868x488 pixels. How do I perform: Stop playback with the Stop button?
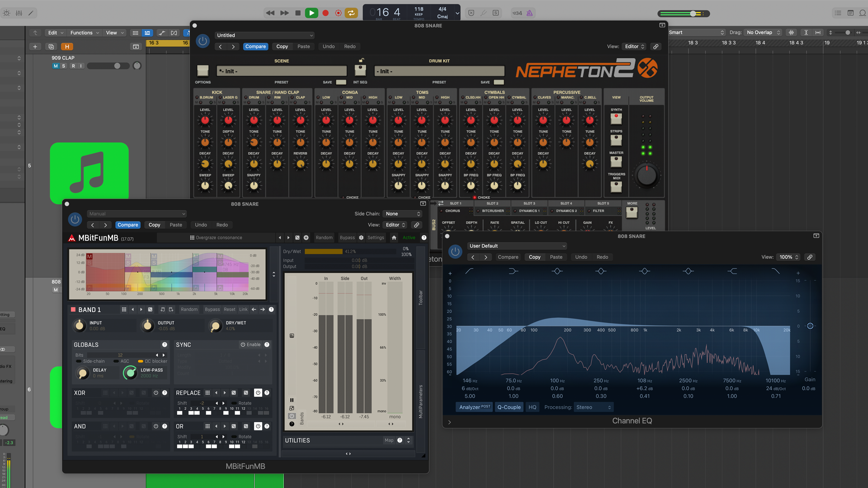(x=297, y=13)
